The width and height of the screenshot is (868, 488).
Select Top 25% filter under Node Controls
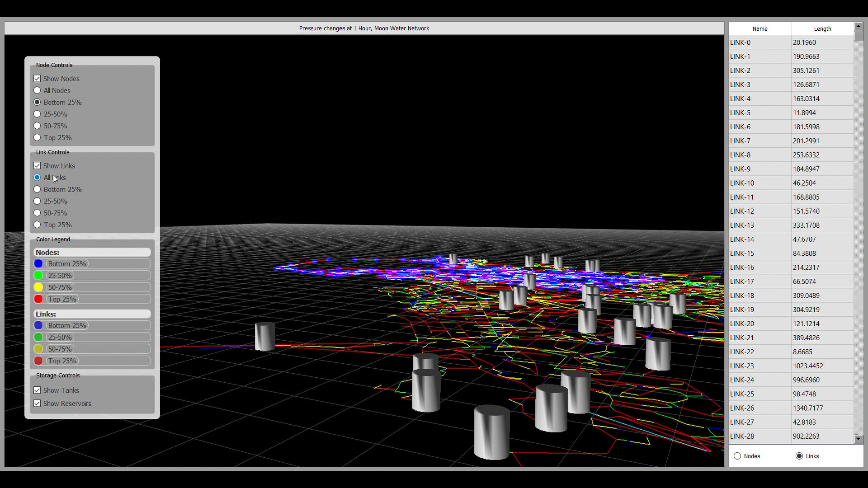pyautogui.click(x=37, y=137)
